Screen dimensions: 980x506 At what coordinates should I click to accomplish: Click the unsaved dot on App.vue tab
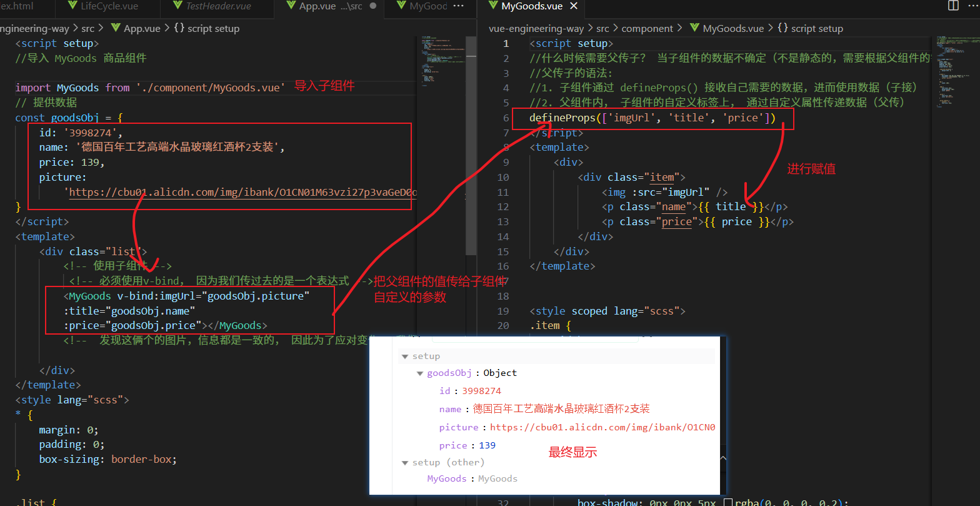pos(373,6)
